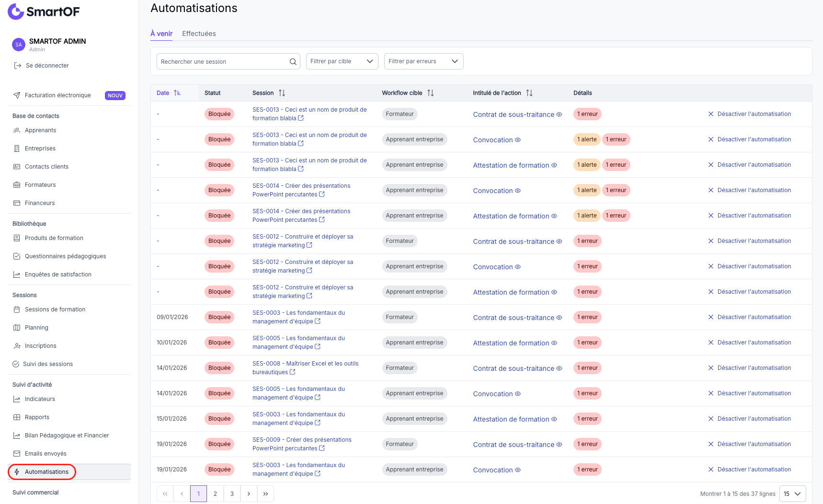823x504 pixels.
Task: Open Inscriptions in sidebar
Action: [x=41, y=346]
